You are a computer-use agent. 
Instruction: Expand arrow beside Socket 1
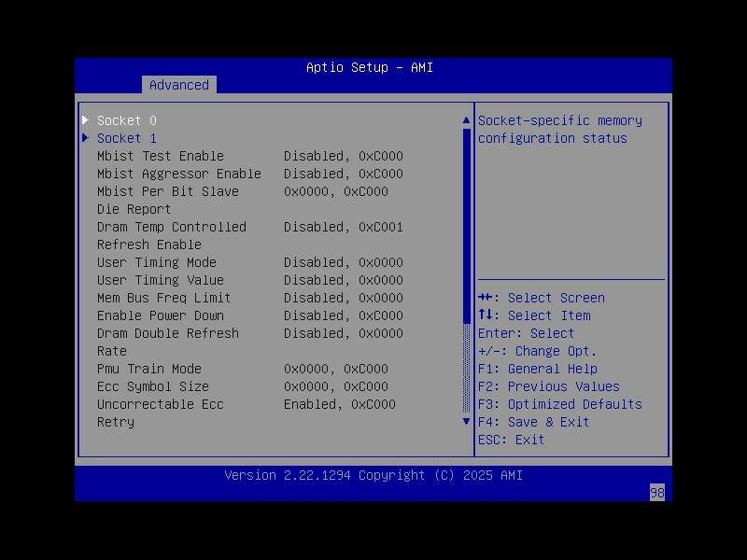tap(86, 137)
